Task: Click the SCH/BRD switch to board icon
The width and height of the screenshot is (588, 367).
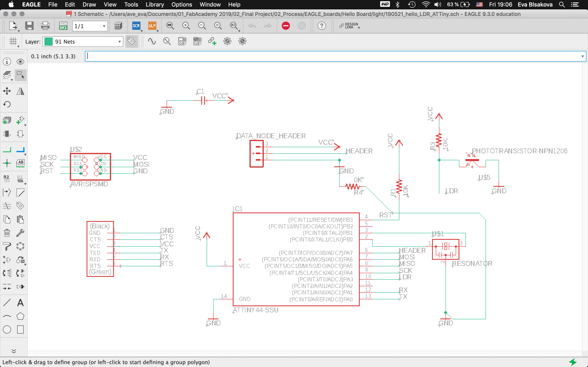Action: click(63, 26)
